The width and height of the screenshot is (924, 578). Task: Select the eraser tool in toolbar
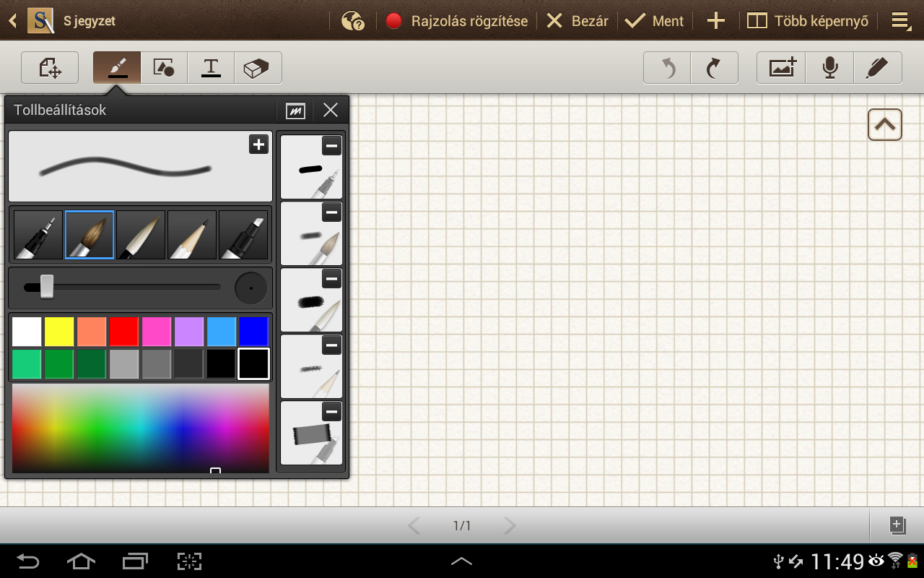[x=257, y=68]
